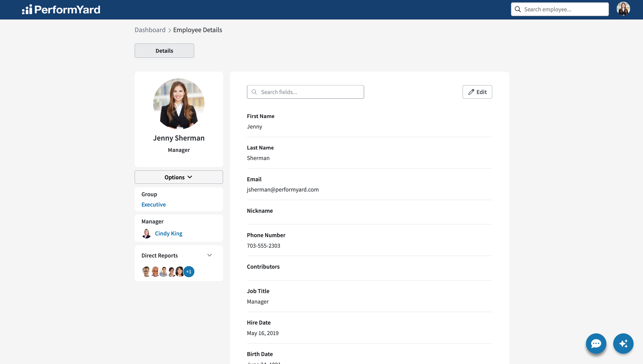Viewport: 643px width, 364px height.
Task: Open the Options dropdown
Action: pos(179,177)
